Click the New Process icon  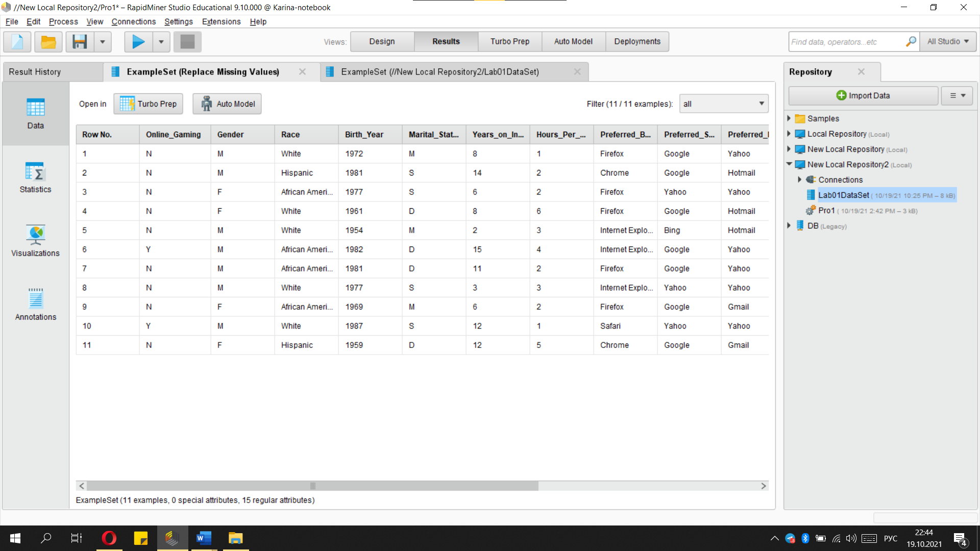click(17, 42)
